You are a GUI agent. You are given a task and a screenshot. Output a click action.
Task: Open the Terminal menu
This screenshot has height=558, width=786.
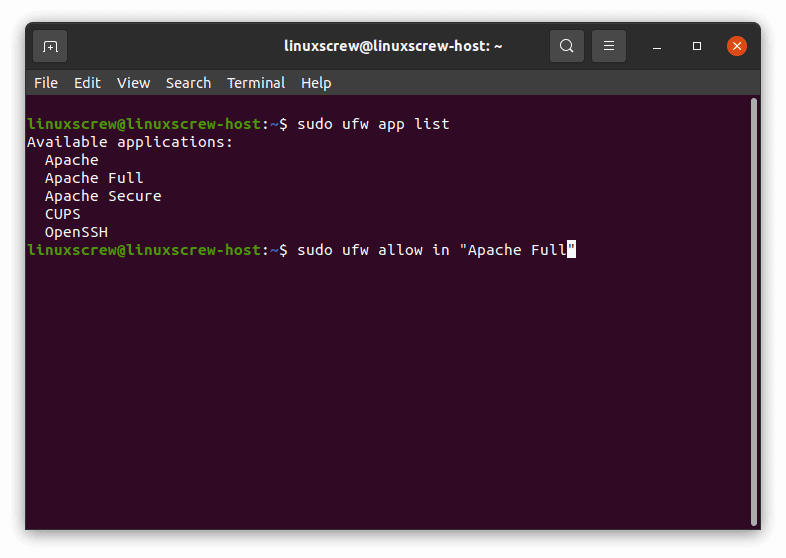tap(256, 83)
